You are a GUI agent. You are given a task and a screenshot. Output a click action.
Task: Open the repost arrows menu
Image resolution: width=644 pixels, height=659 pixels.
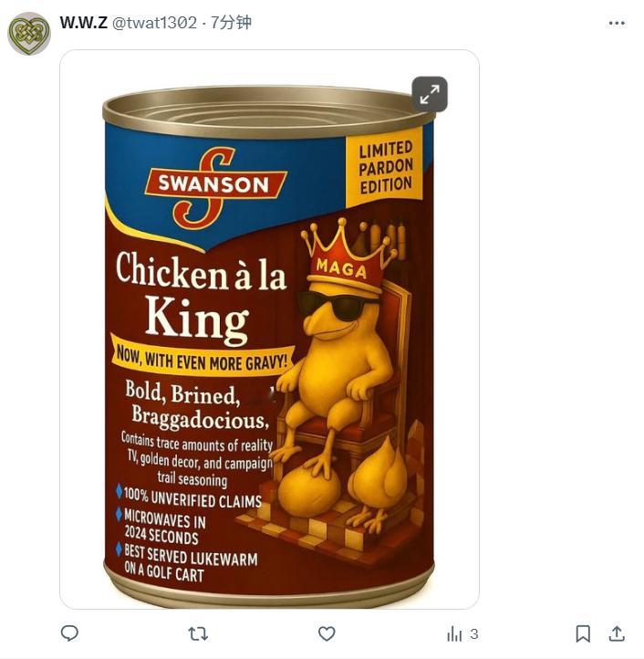coord(198,633)
